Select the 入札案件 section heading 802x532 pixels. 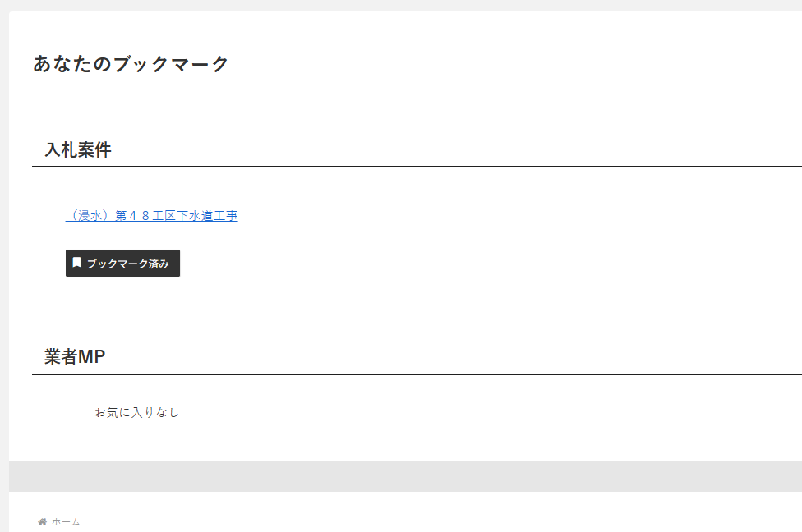[78, 149]
